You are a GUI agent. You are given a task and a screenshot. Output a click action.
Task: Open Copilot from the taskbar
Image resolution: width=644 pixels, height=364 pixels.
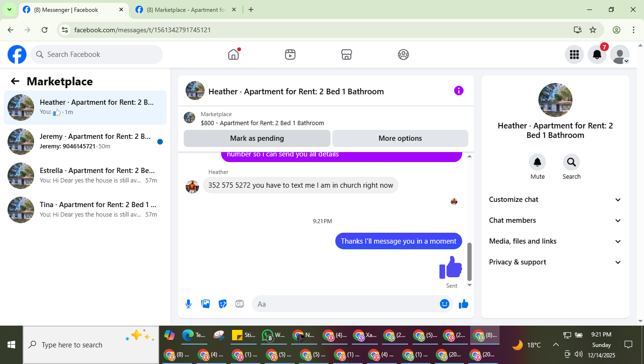[x=169, y=335]
